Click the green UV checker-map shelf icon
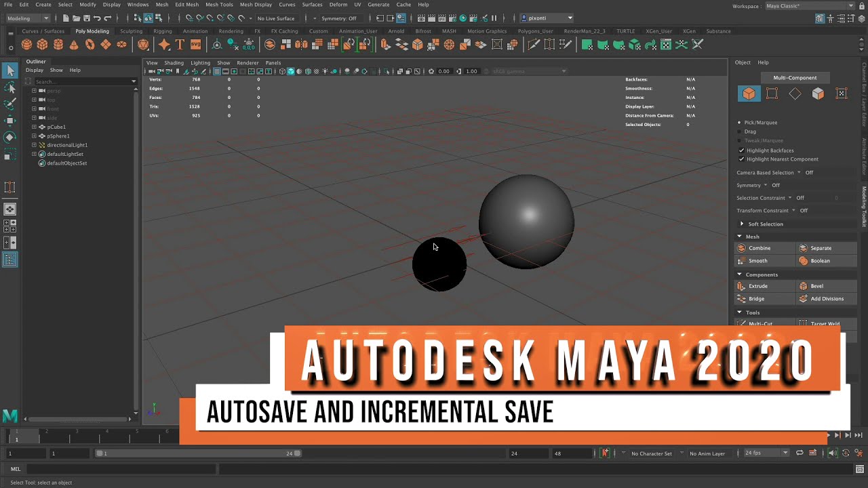The image size is (868, 488). [666, 45]
